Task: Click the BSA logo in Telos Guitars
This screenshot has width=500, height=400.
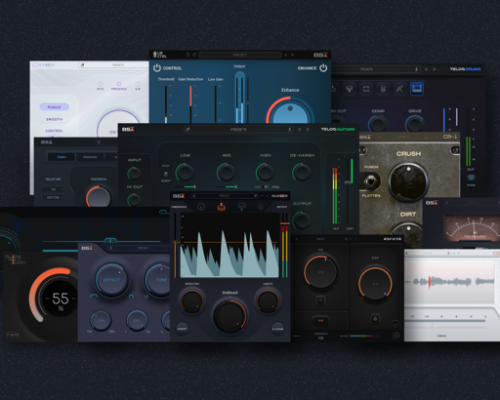Action: coord(128,129)
